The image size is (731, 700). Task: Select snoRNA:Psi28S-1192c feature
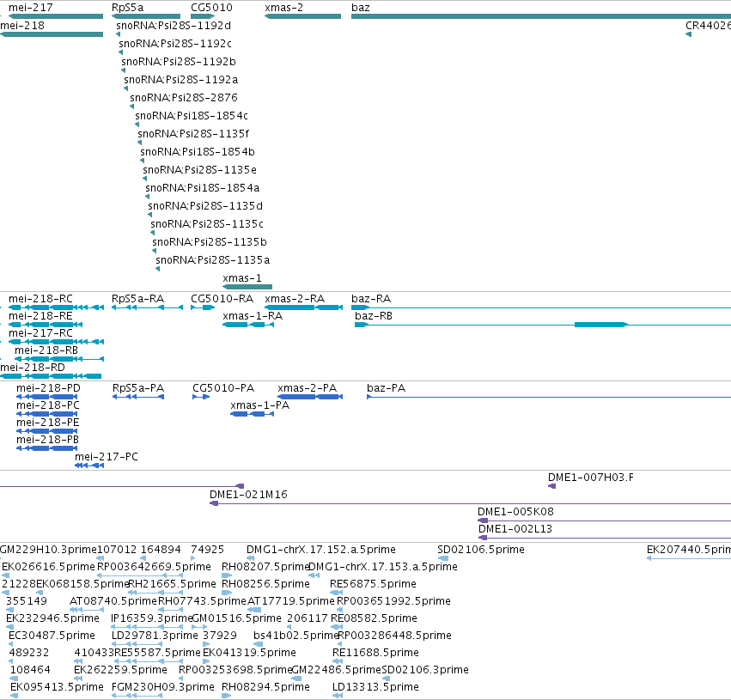point(121,52)
